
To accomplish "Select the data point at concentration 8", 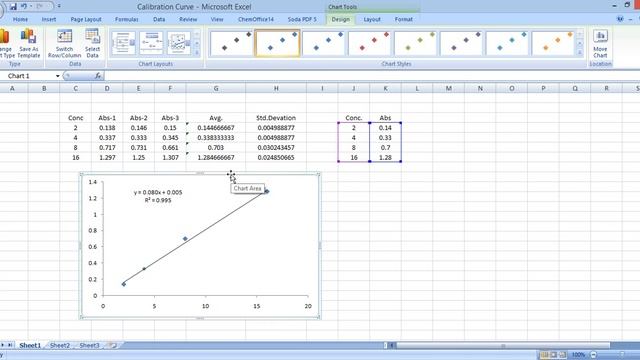I will (185, 239).
